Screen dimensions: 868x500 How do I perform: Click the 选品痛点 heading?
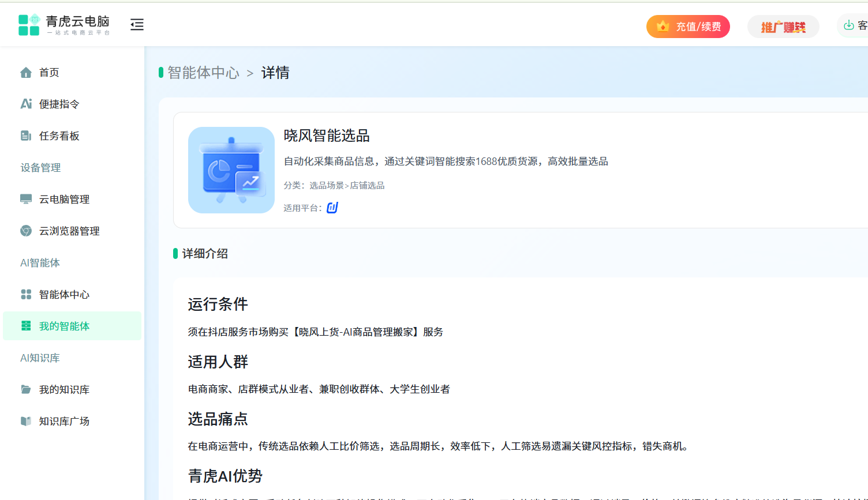pos(218,419)
